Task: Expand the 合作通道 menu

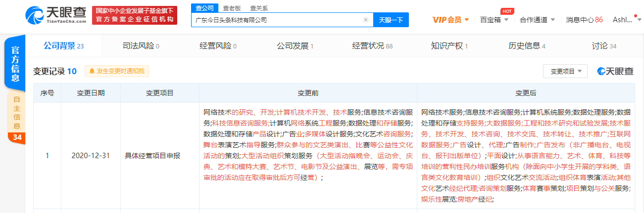Action: tap(537, 20)
